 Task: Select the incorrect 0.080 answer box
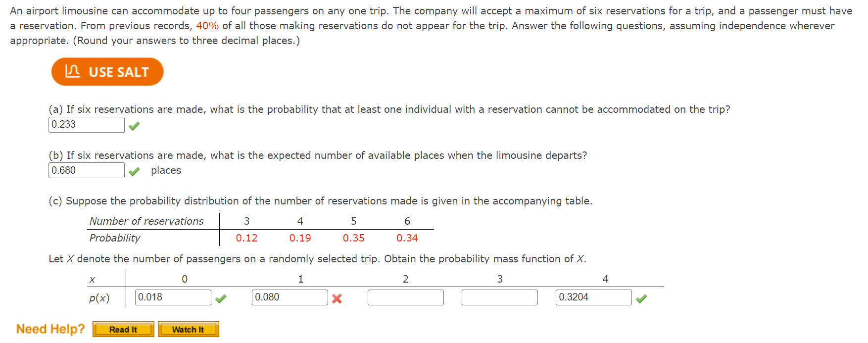pyautogui.click(x=290, y=297)
